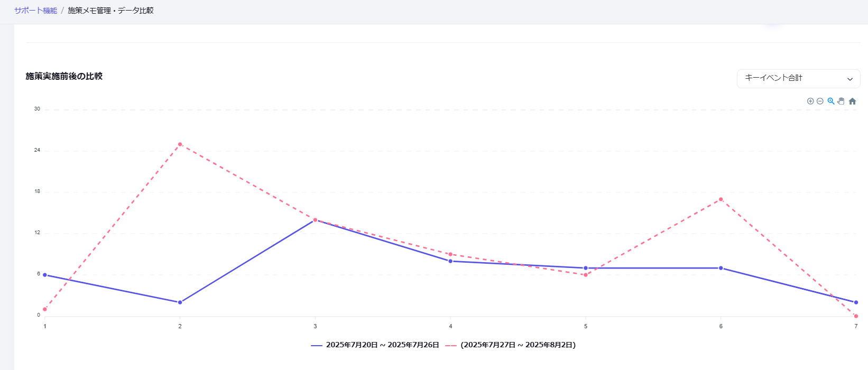Click the blue line point at day 2

pos(180,302)
